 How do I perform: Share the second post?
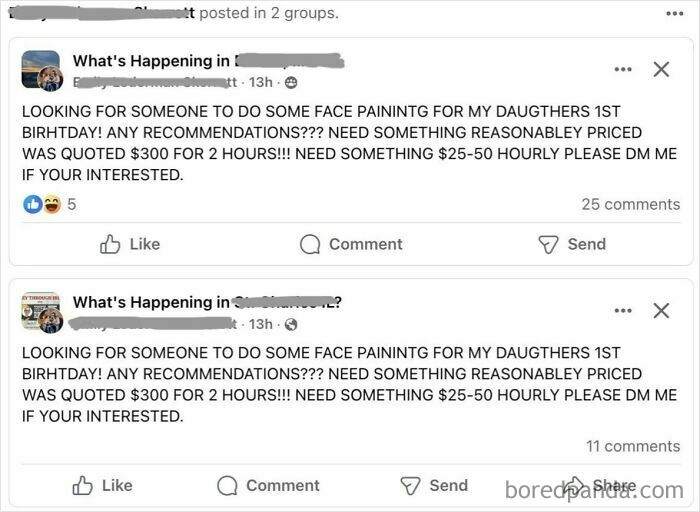pyautogui.click(x=599, y=486)
